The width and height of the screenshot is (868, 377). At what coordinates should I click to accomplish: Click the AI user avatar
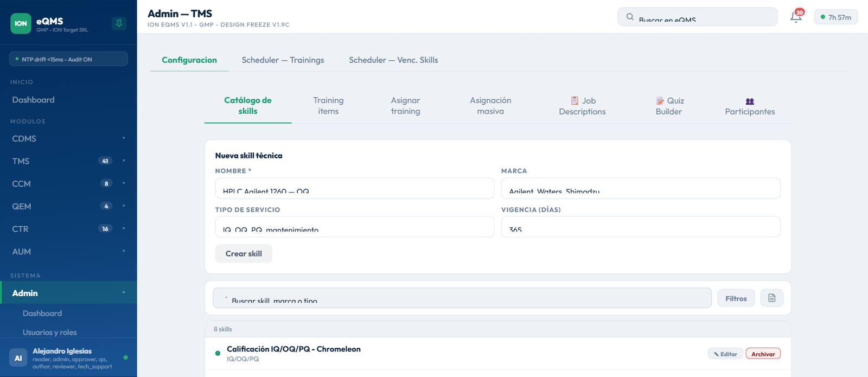click(x=18, y=358)
